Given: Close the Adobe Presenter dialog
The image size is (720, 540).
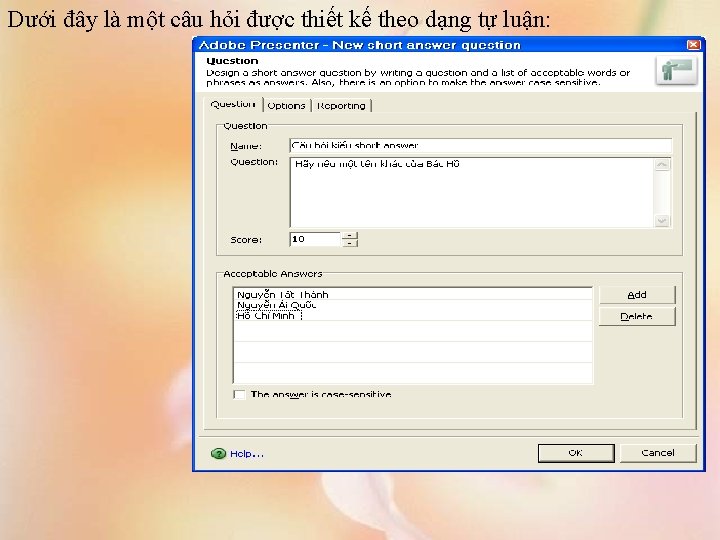Looking at the screenshot, I should point(693,45).
